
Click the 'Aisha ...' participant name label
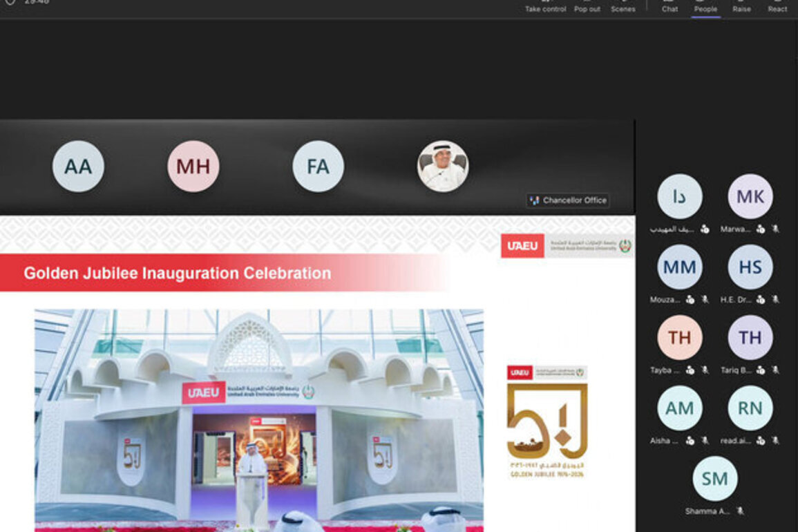pos(664,441)
